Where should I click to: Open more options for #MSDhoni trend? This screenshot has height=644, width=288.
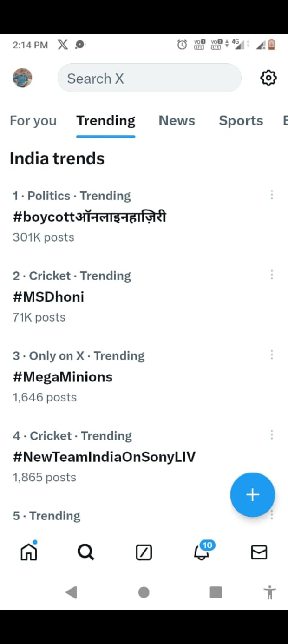pos(272,275)
